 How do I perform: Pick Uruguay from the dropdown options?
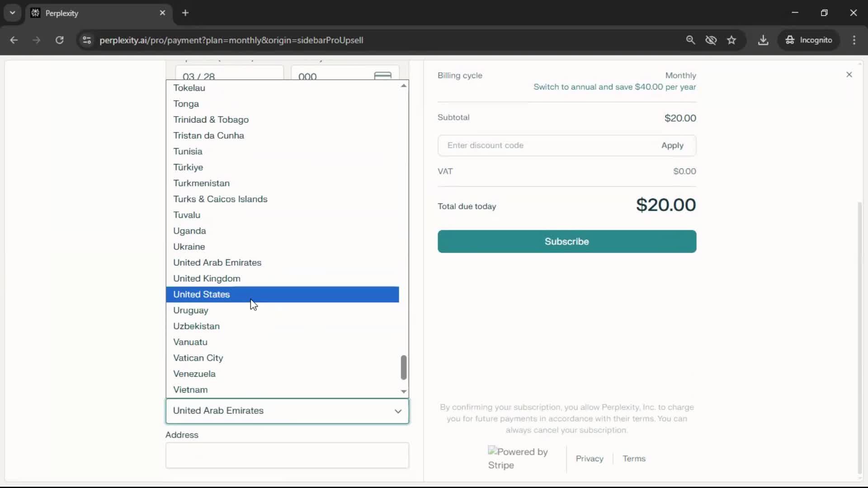pyautogui.click(x=191, y=310)
